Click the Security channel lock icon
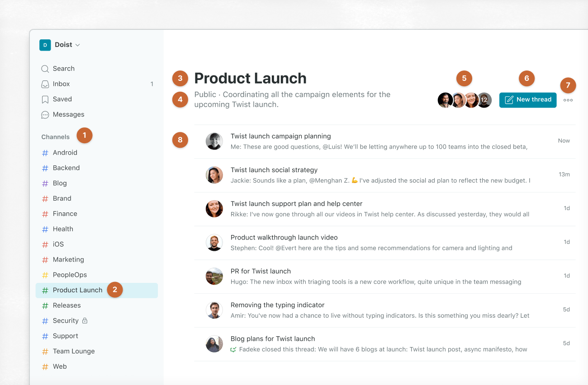The height and width of the screenshot is (385, 588). (x=85, y=321)
